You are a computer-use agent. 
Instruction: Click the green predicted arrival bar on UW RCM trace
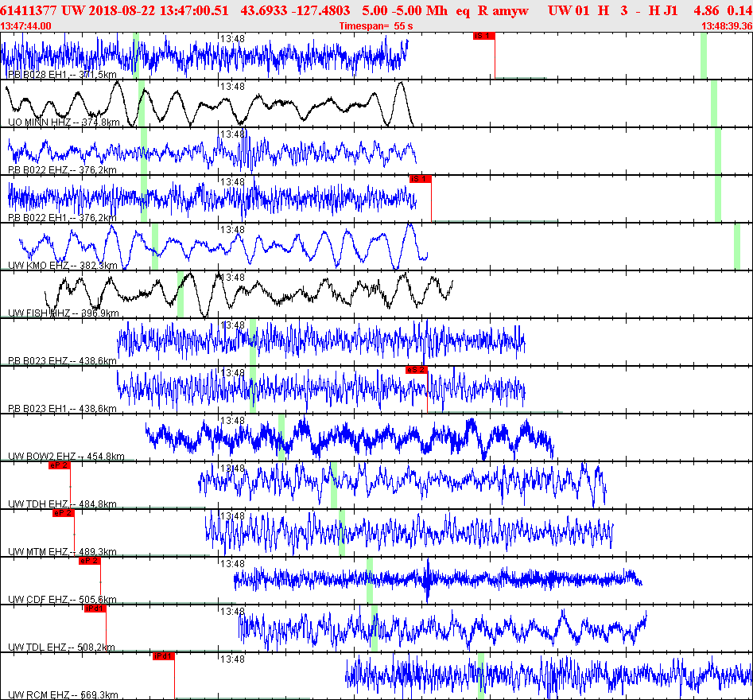point(481,676)
